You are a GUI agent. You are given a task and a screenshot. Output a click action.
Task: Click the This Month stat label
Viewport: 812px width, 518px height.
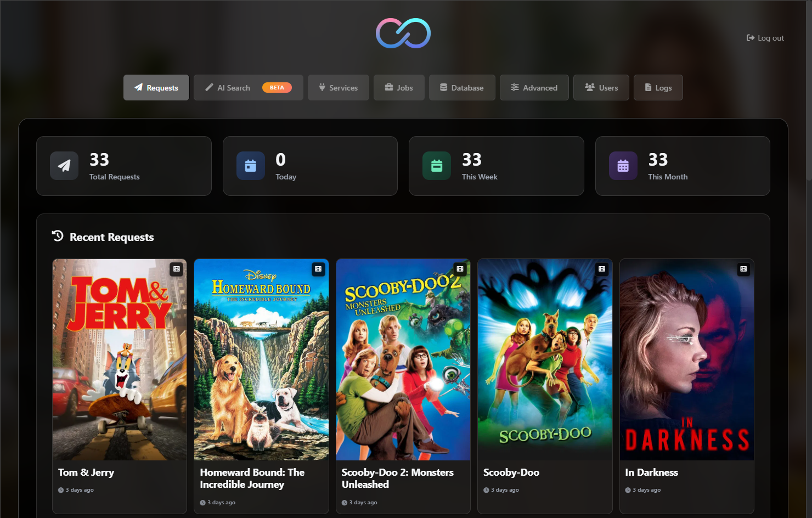click(668, 177)
